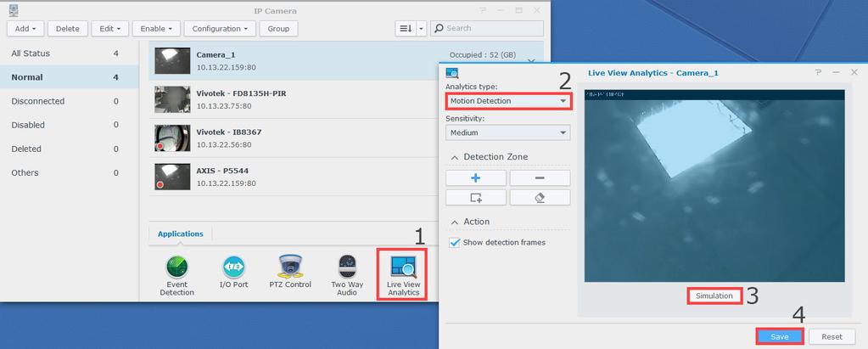868x349 pixels.
Task: Switch to Applications tab
Action: 181,234
